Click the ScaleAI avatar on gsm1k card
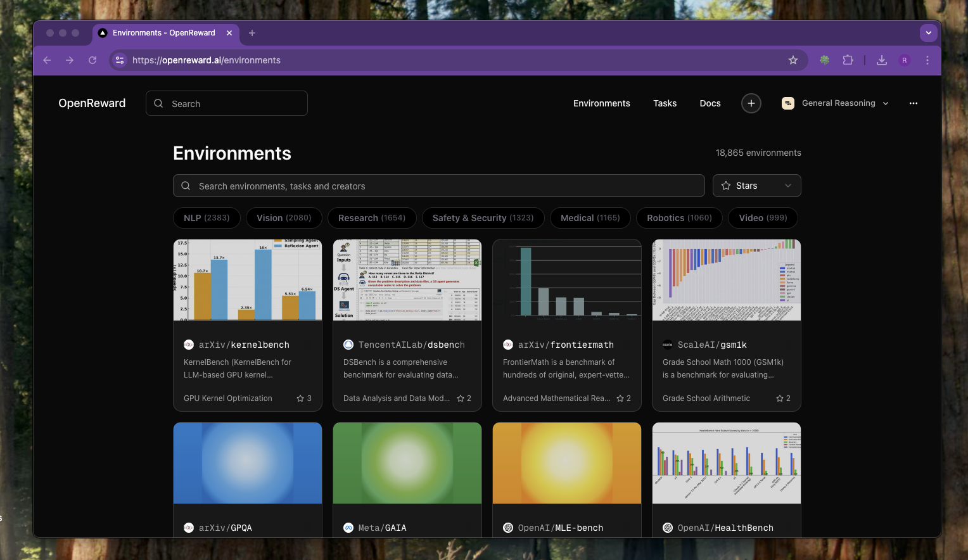The image size is (968, 560). click(667, 345)
